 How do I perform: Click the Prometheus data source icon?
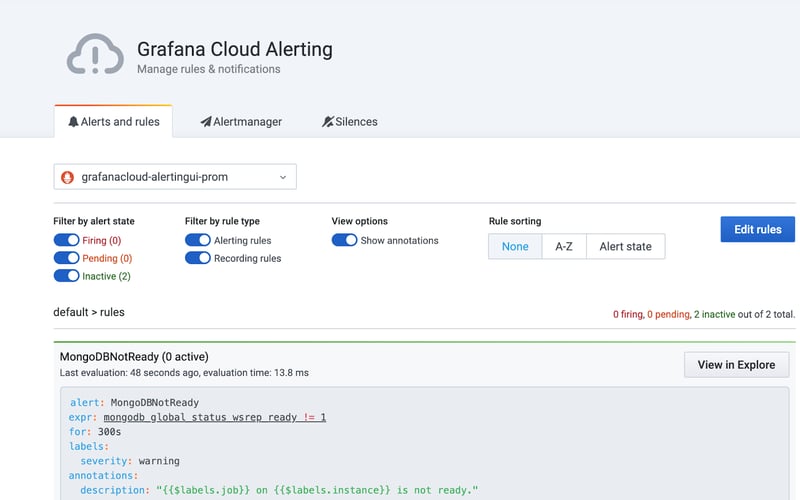[67, 177]
